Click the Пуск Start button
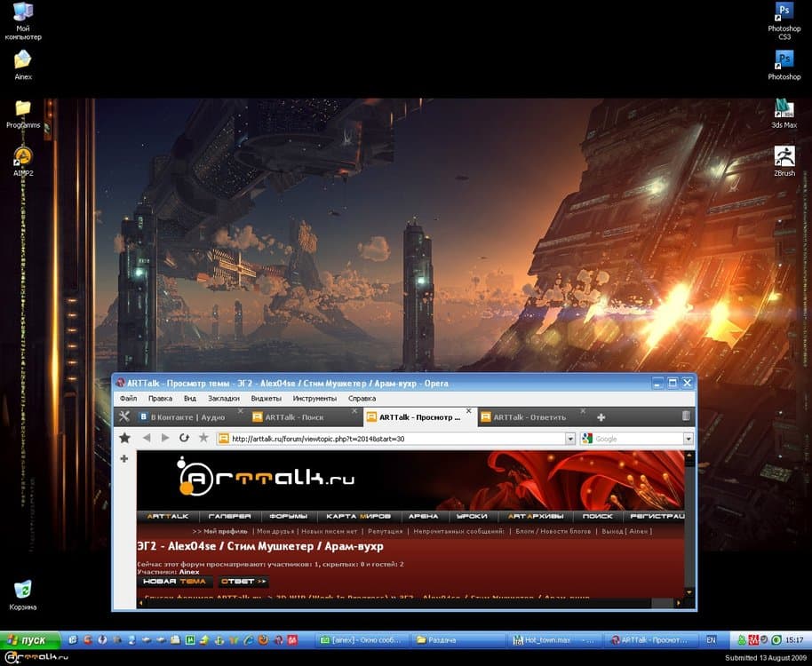Viewport: 812px width, 666px height. [x=30, y=639]
